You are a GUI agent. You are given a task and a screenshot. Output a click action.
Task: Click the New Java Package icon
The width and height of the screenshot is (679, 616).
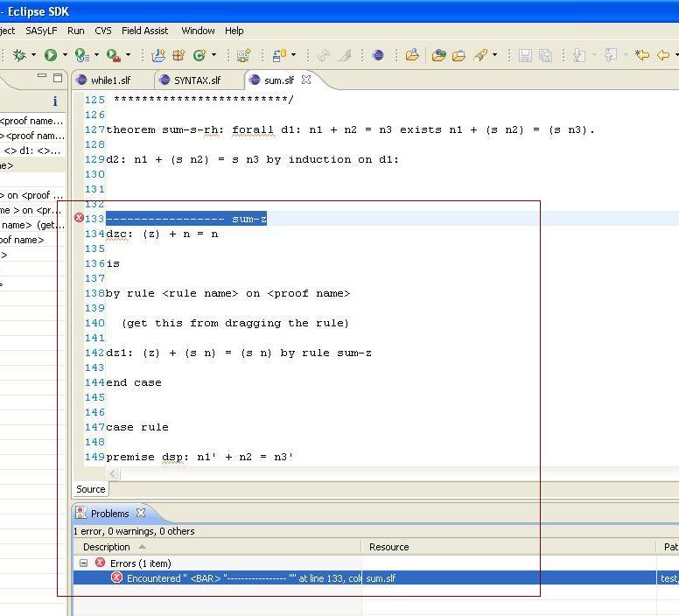pos(178,55)
